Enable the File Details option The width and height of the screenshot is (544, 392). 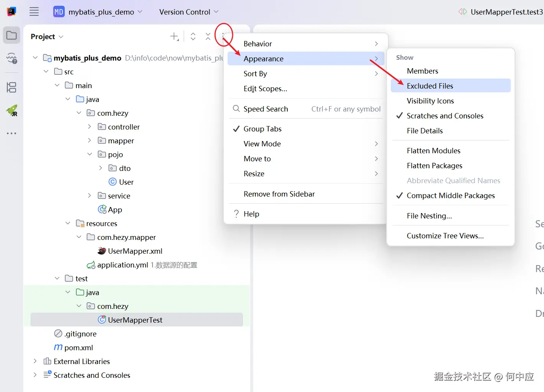[451, 131]
